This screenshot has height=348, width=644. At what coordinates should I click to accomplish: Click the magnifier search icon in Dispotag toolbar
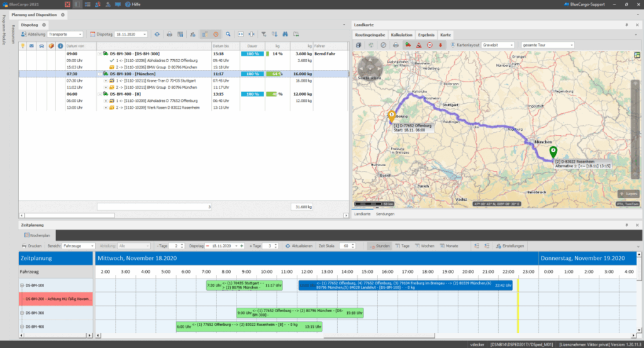[x=228, y=34]
